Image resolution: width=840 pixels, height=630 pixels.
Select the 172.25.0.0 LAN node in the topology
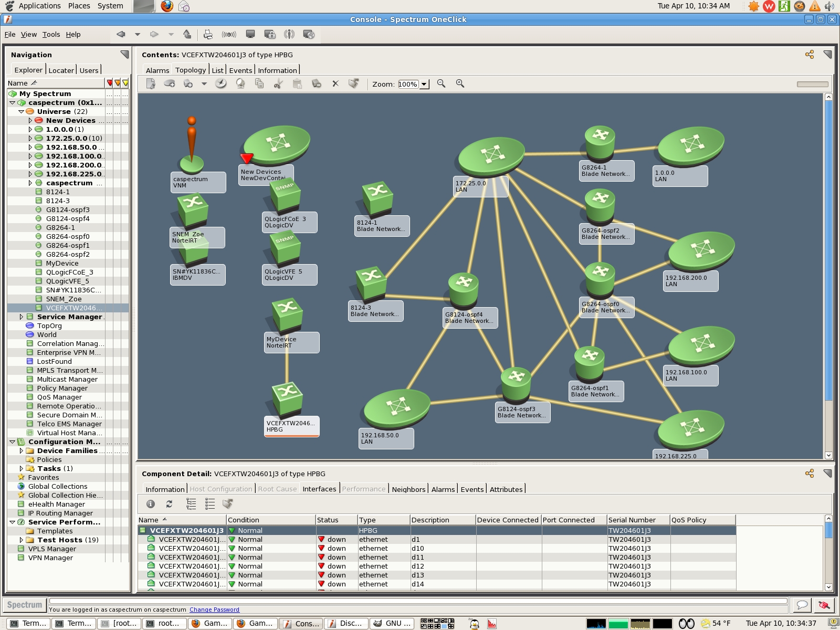[491, 153]
